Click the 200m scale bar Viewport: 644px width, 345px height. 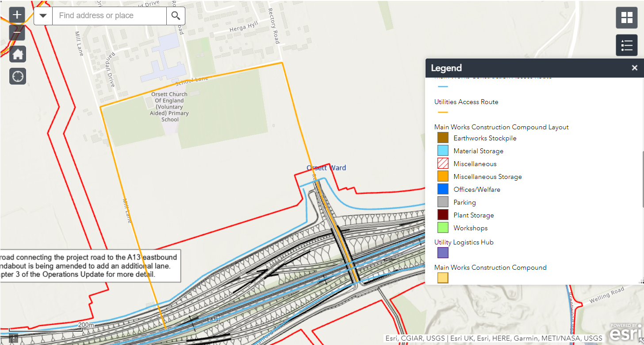click(46, 328)
